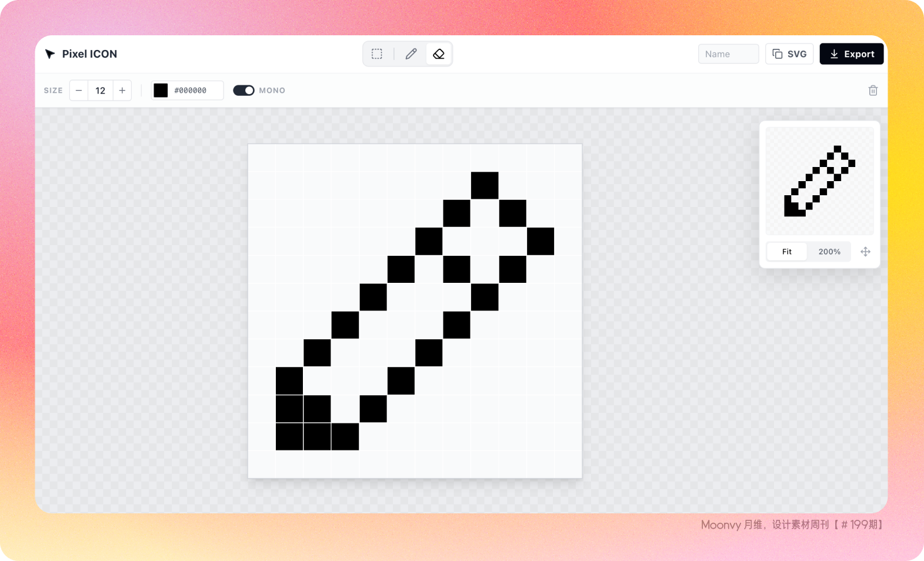Viewport: 924px width, 561px height.
Task: Switch preview to 200% zoom
Action: click(x=829, y=252)
